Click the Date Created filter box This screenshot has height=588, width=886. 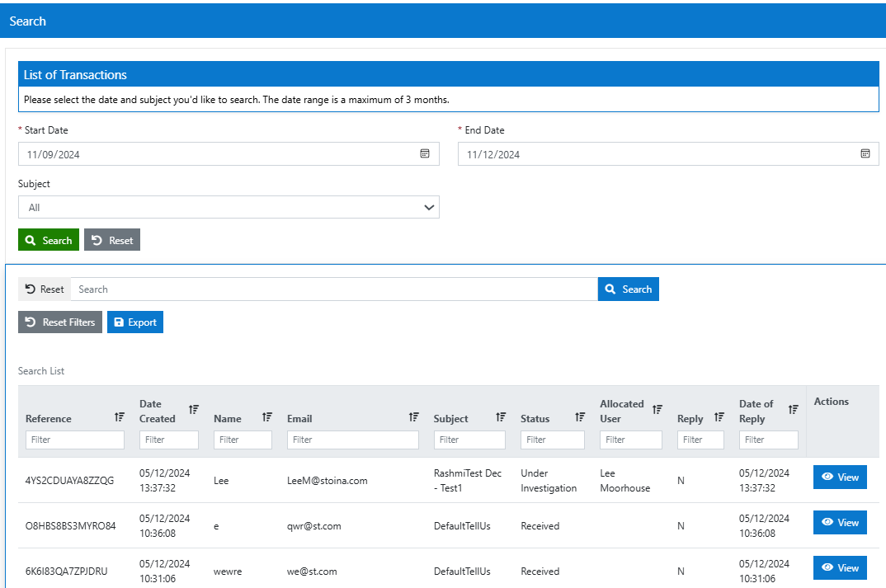[x=169, y=440]
